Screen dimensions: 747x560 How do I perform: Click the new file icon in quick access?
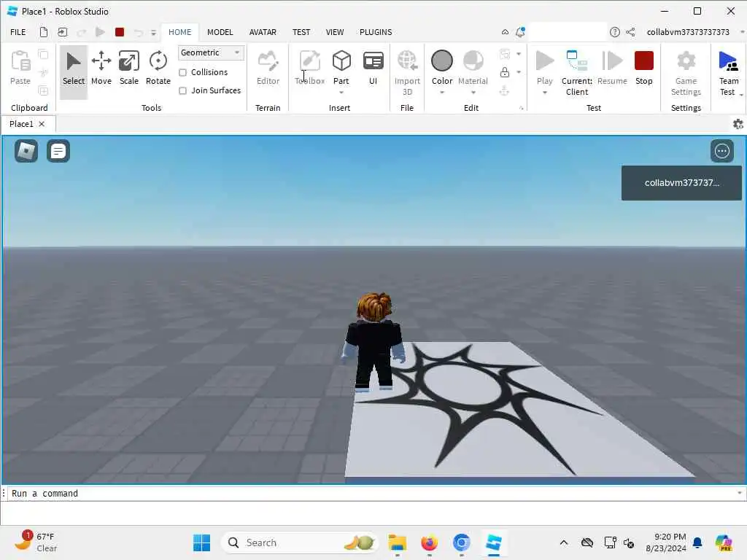click(43, 32)
